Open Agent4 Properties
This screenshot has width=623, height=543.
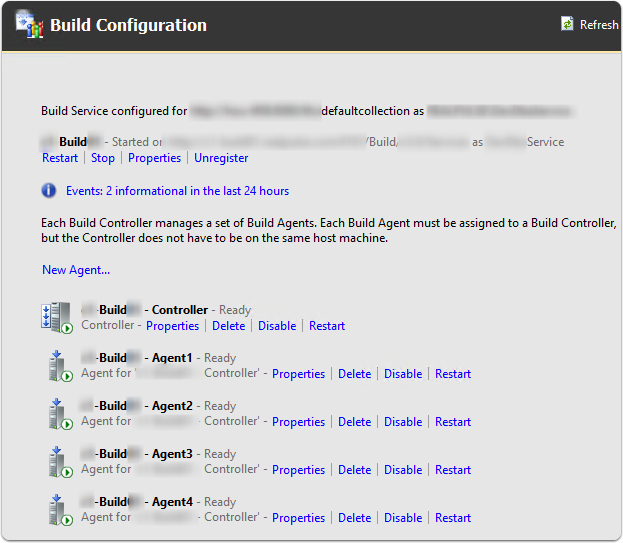(298, 518)
